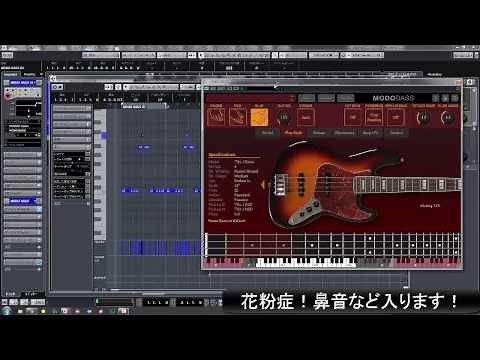Click the transport position display at the bottom
This screenshot has height=360, width=480.
tap(157, 302)
